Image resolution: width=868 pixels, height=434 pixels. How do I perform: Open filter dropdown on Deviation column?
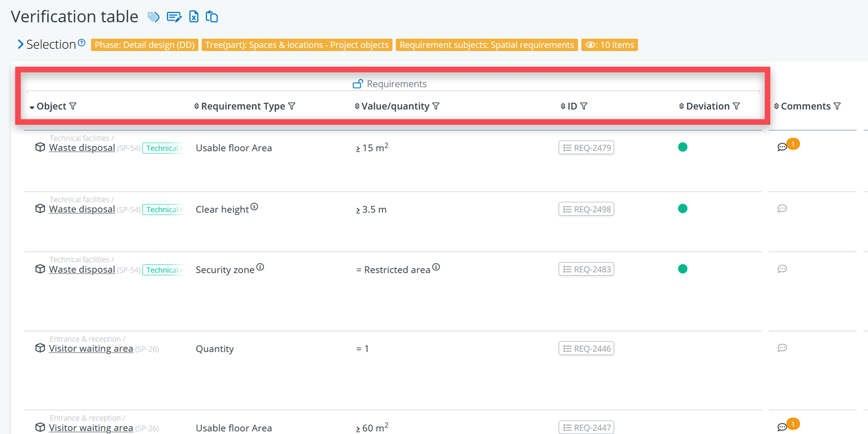pyautogui.click(x=736, y=106)
